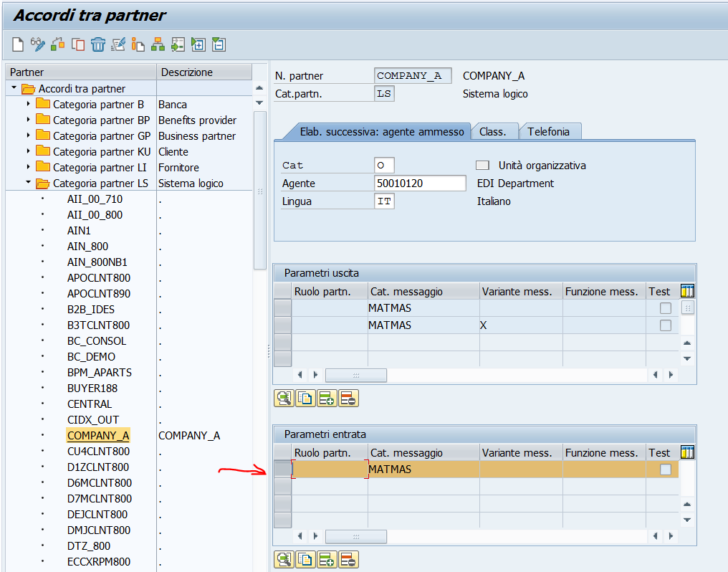Tick Test checkbox for MATMAS with variant X
This screenshot has height=572, width=728.
(x=666, y=325)
